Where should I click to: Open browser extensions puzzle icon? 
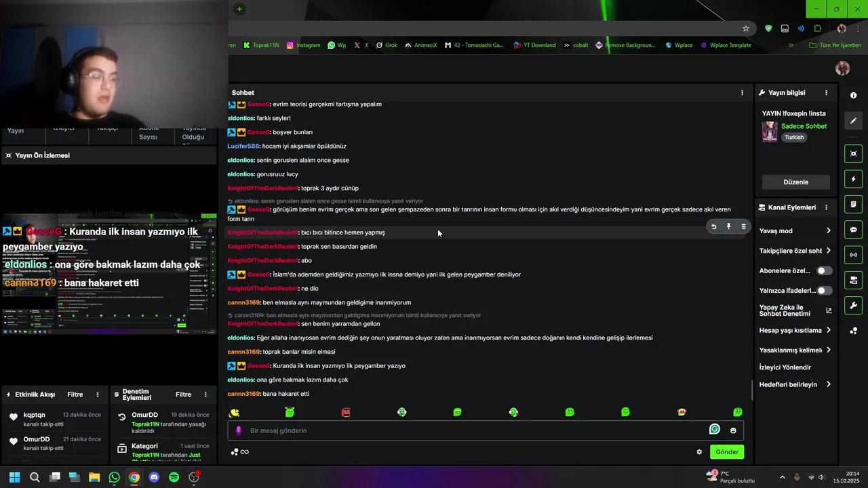[817, 28]
